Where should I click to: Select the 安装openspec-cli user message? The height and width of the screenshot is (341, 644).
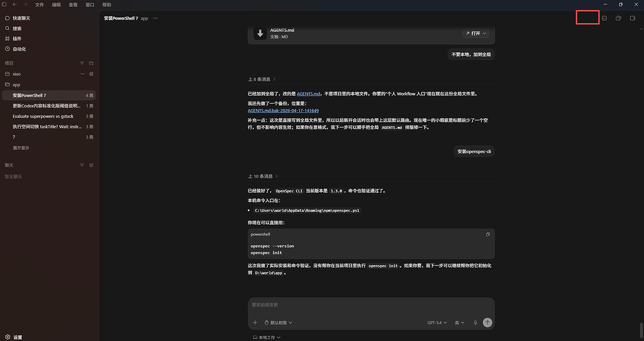click(x=474, y=151)
